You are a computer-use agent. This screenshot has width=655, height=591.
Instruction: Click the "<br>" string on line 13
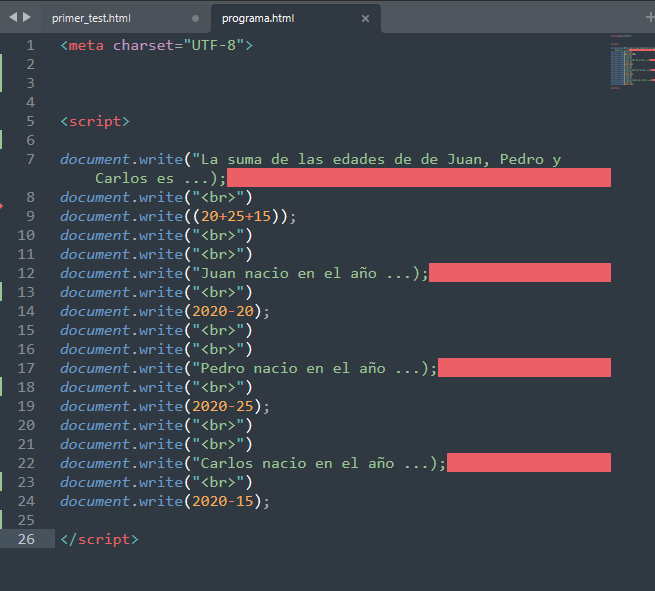218,292
